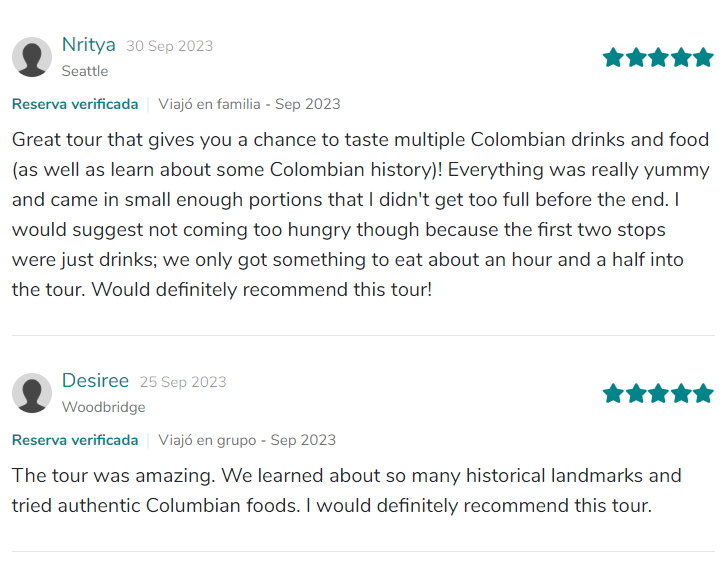
Task: Click second star in Nritya's review
Action: click(636, 57)
